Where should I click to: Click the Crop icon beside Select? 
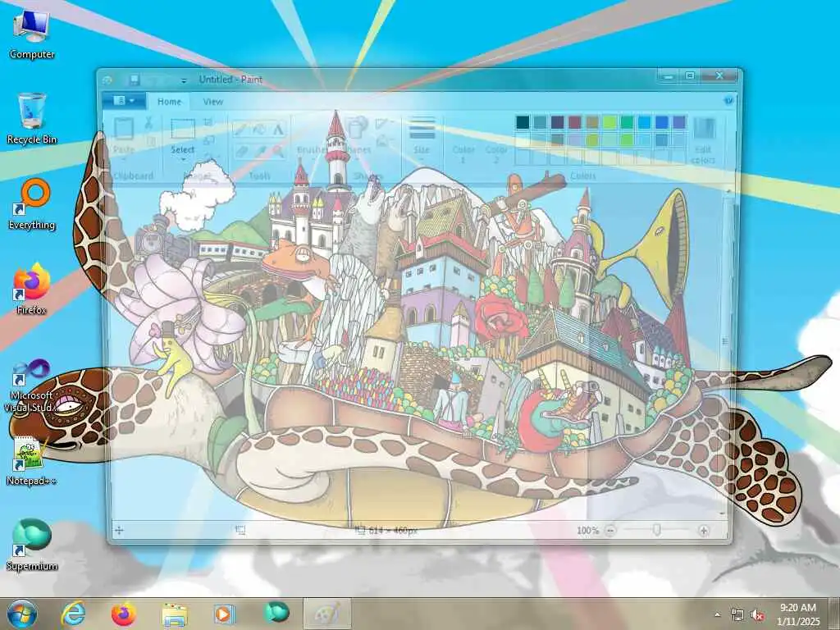click(x=208, y=123)
